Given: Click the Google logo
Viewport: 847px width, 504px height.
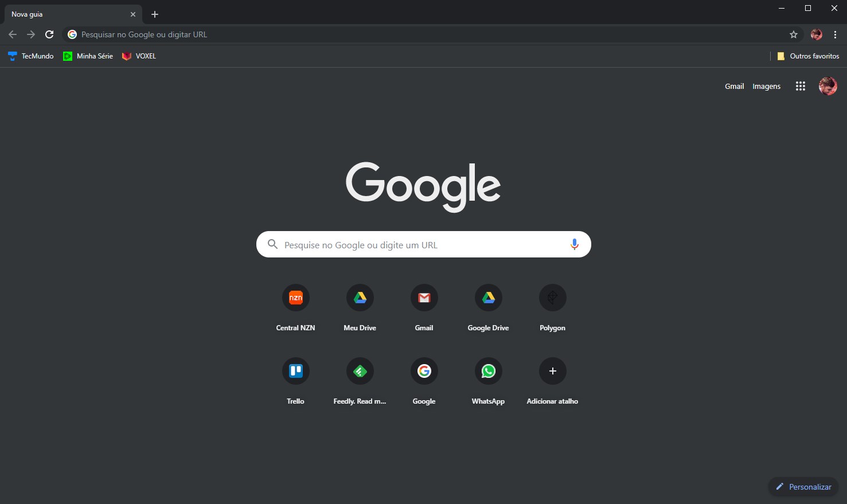Looking at the screenshot, I should pyautogui.click(x=423, y=186).
